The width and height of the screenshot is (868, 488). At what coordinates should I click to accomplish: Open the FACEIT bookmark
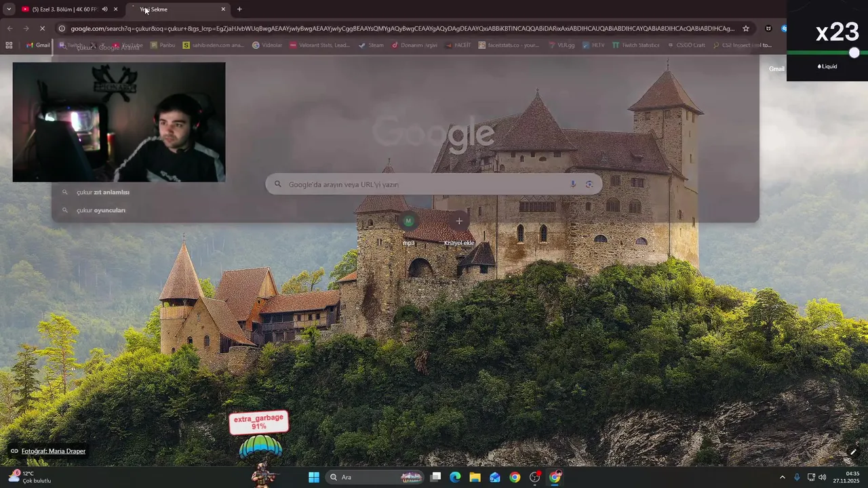pos(458,45)
